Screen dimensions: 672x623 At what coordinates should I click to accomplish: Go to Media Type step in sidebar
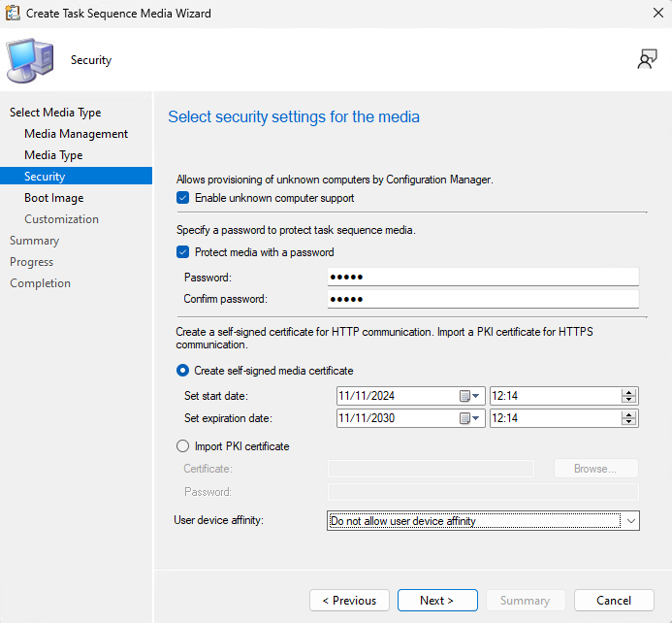point(53,155)
